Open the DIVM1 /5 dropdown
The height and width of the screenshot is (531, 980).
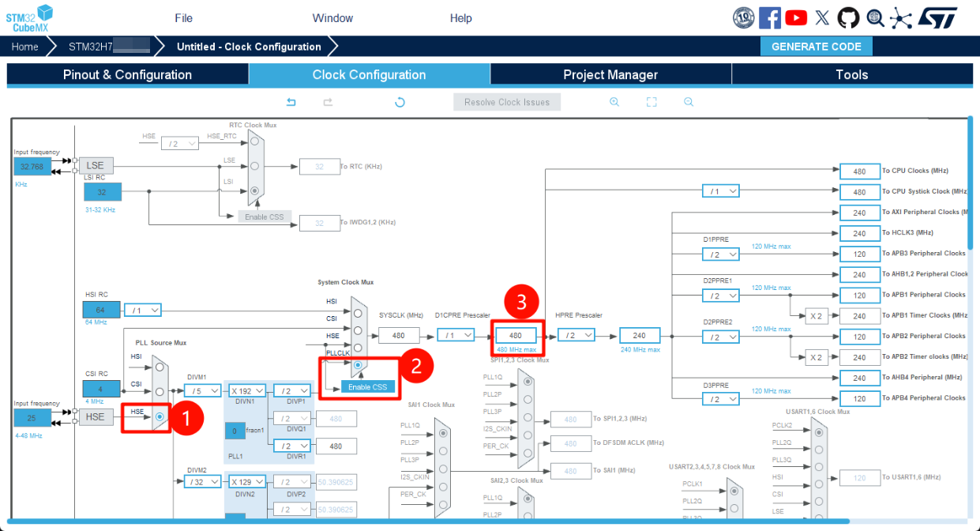pyautogui.click(x=203, y=390)
